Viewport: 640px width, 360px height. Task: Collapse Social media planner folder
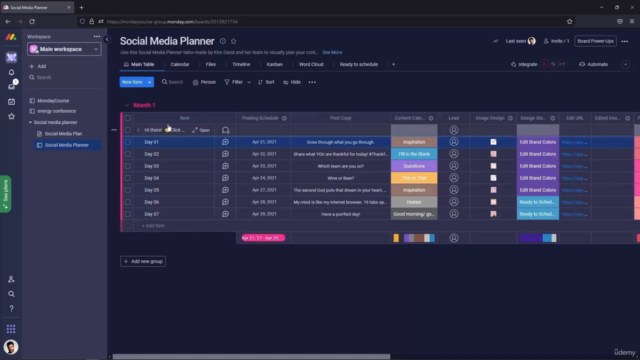30,122
